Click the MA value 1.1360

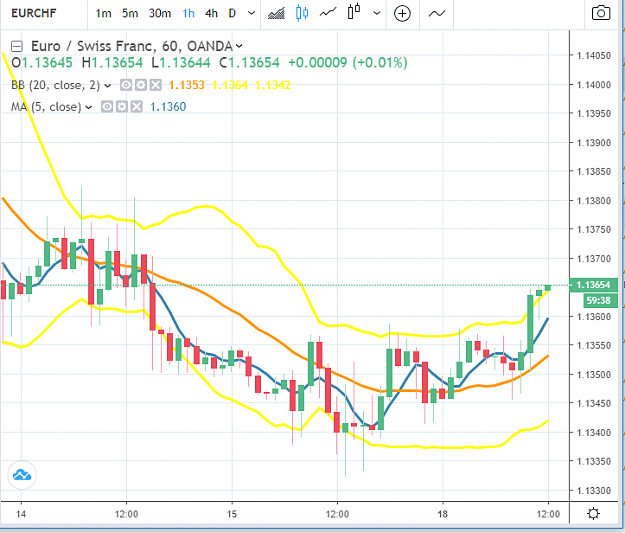click(168, 107)
